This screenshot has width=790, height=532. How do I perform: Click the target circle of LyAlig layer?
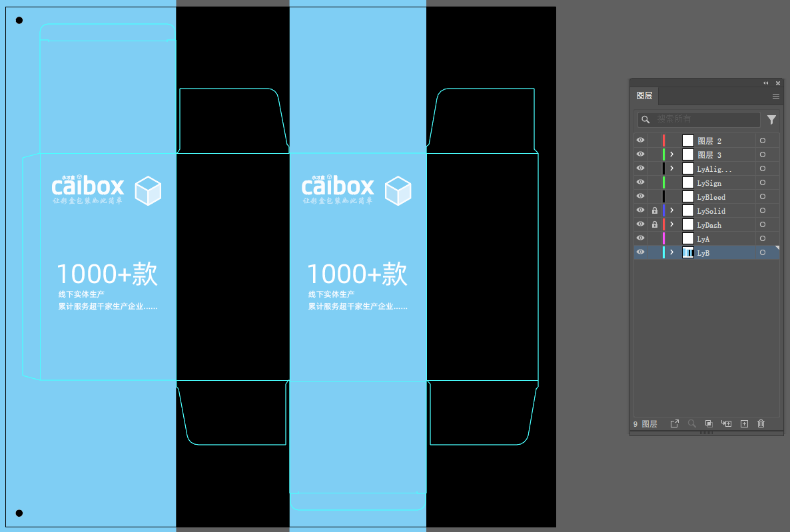coord(762,168)
